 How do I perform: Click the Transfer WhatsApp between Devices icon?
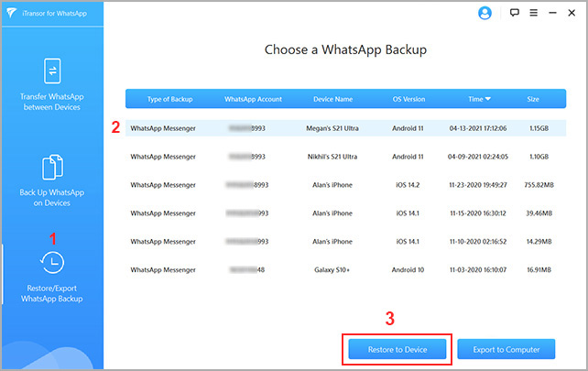click(52, 71)
